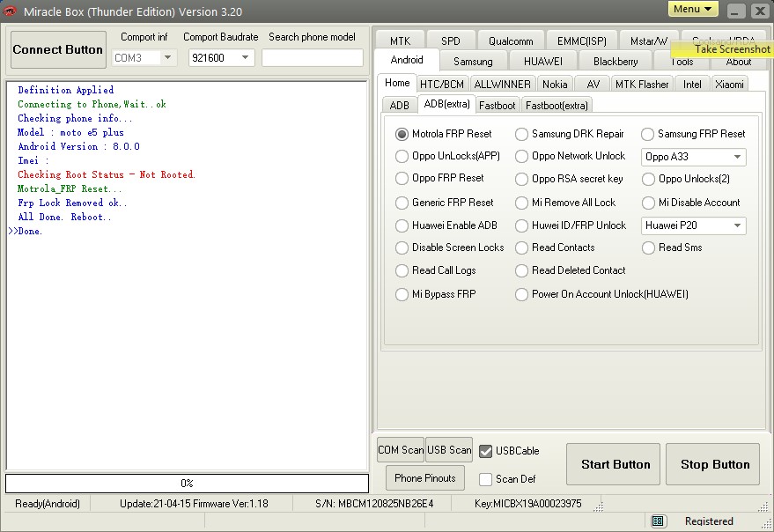Open the EMMC(ISP) tab
774x532 pixels.
(581, 41)
